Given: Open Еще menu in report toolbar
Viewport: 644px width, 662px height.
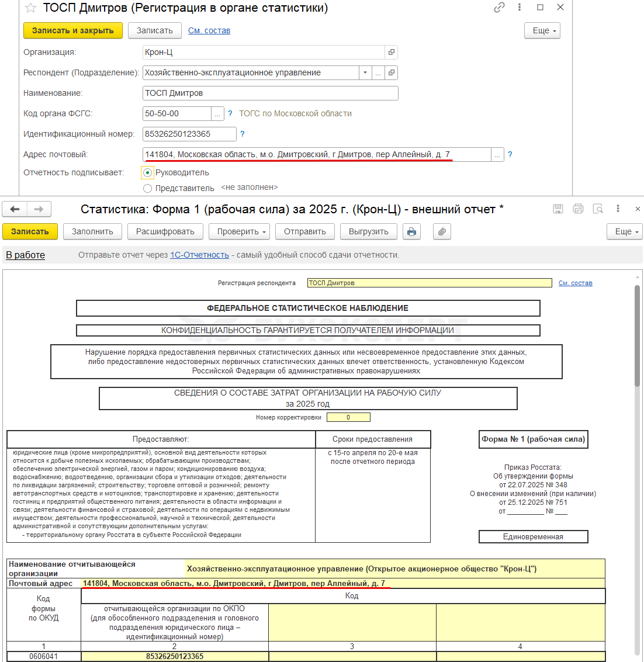Looking at the screenshot, I should tap(625, 231).
